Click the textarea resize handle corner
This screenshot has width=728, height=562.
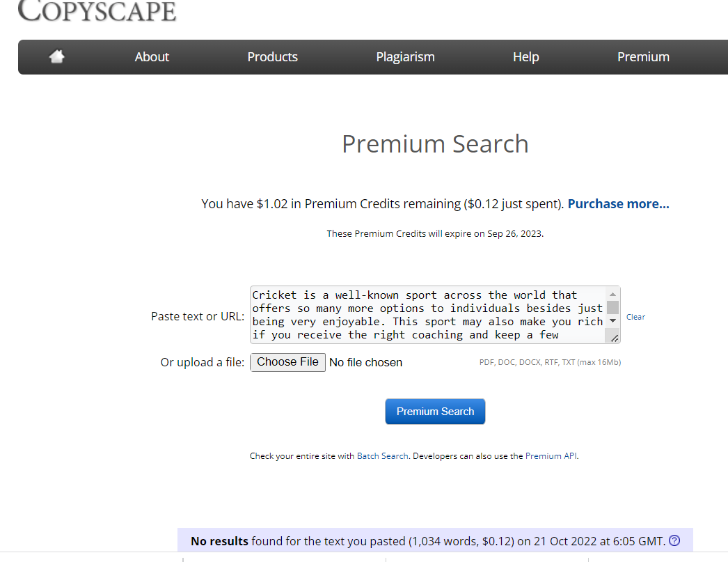point(615,338)
